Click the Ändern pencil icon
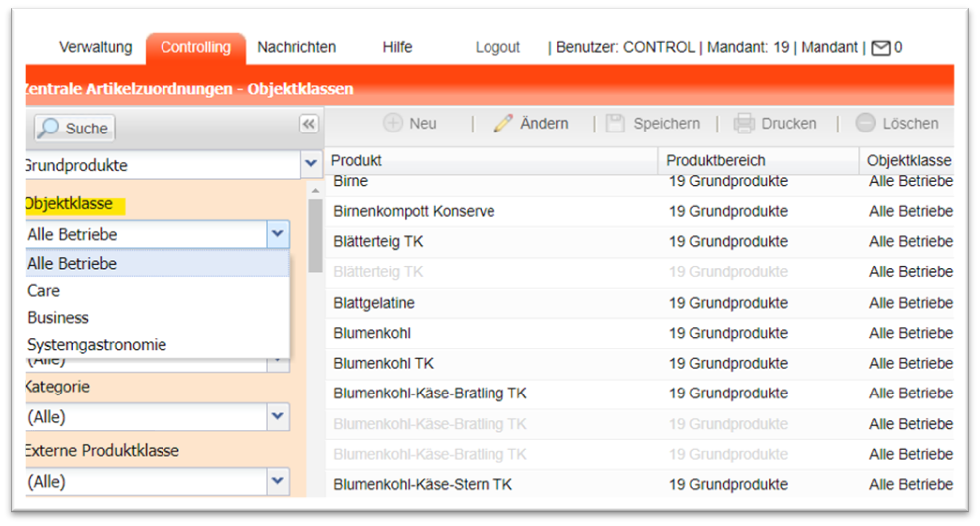This screenshot has width=980, height=526. pos(503,124)
